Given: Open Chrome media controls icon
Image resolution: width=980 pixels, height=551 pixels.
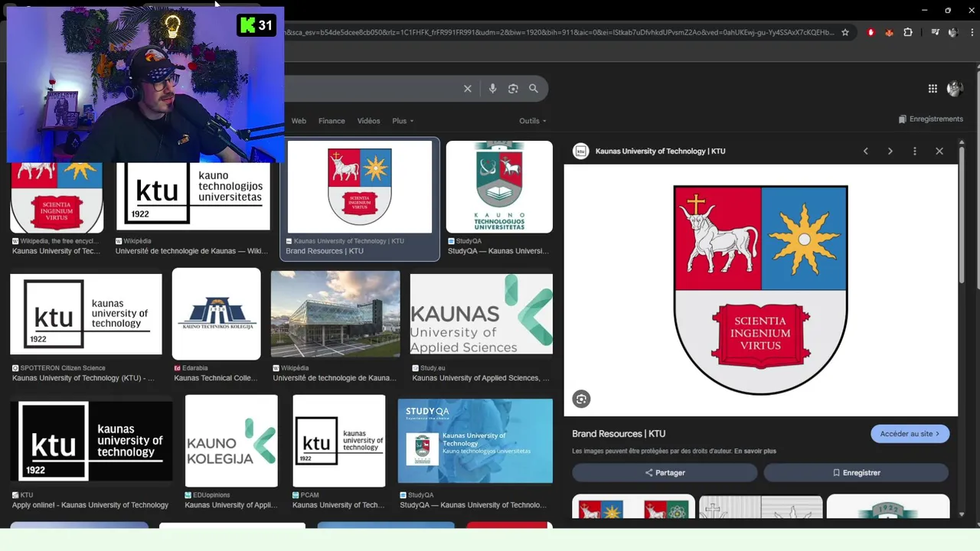Looking at the screenshot, I should pyautogui.click(x=935, y=32).
